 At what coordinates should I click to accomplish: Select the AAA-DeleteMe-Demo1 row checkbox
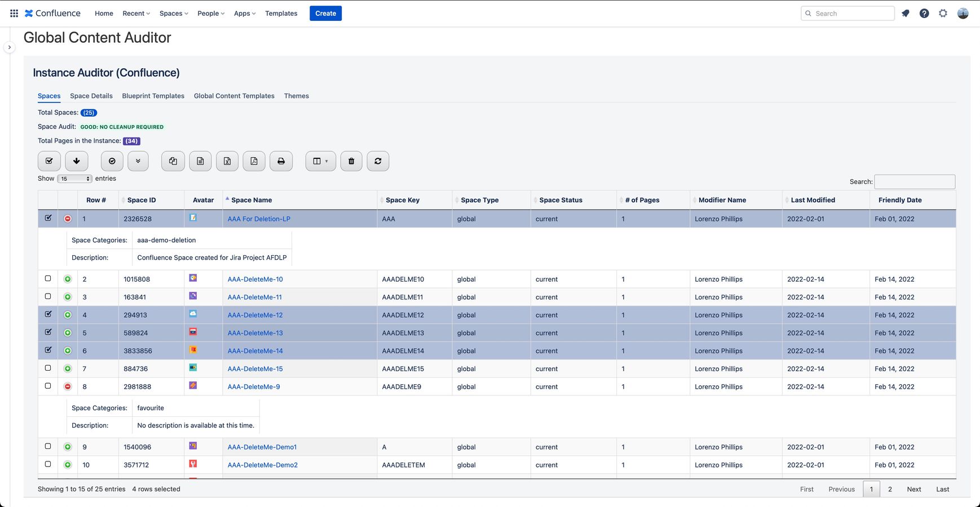pyautogui.click(x=48, y=446)
